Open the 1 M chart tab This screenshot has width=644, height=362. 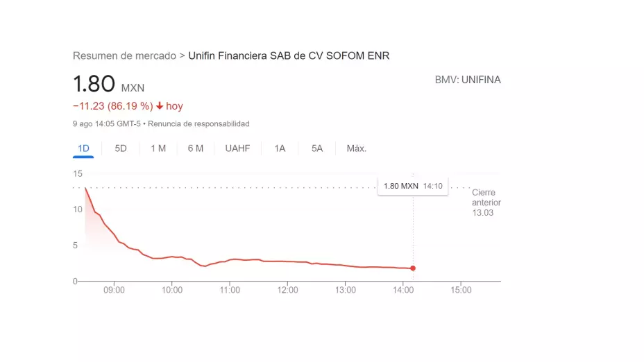(x=158, y=148)
